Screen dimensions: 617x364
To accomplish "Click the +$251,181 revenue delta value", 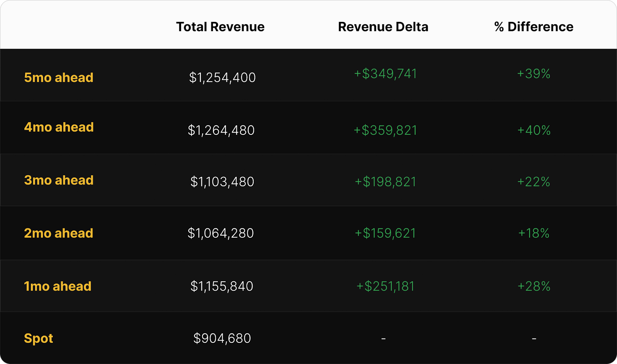I will point(386,286).
